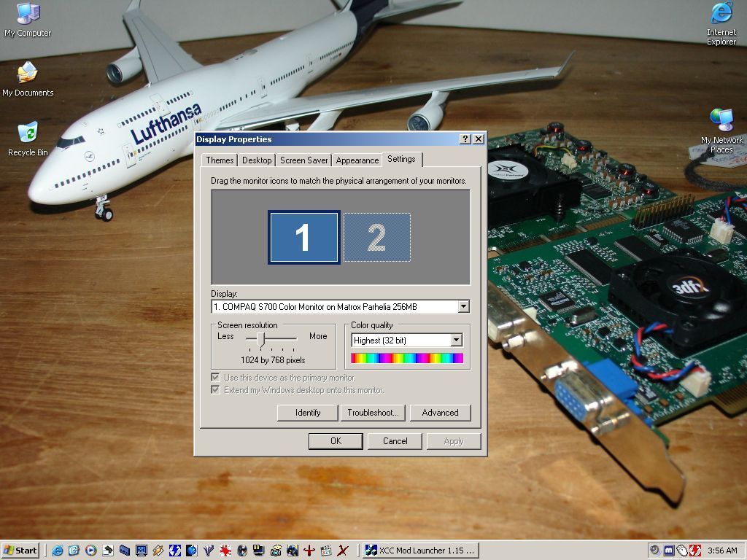Image resolution: width=747 pixels, height=560 pixels.
Task: Click the blue globe icon in Quick Launch
Action: tap(192, 551)
